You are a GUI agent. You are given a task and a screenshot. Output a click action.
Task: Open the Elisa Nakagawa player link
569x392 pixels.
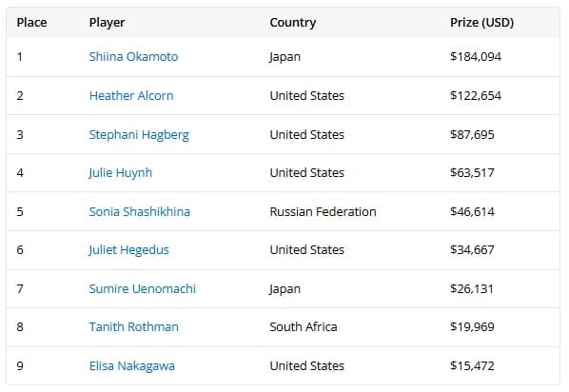tap(132, 366)
